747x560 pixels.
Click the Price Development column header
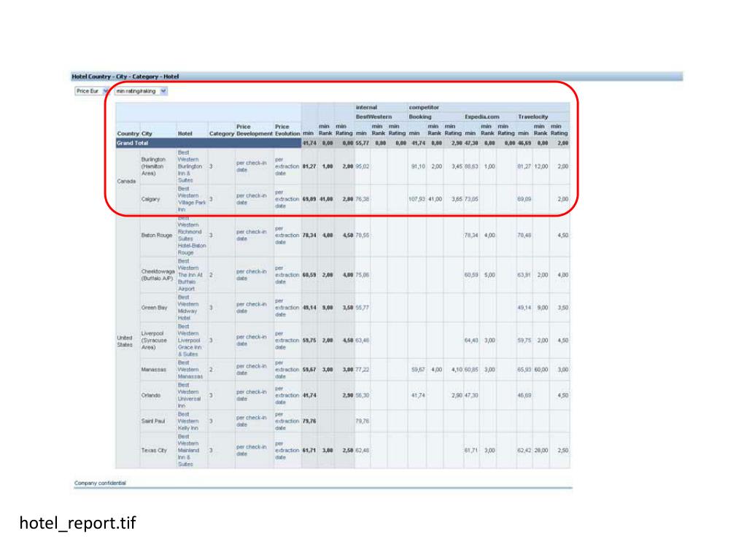click(255, 131)
